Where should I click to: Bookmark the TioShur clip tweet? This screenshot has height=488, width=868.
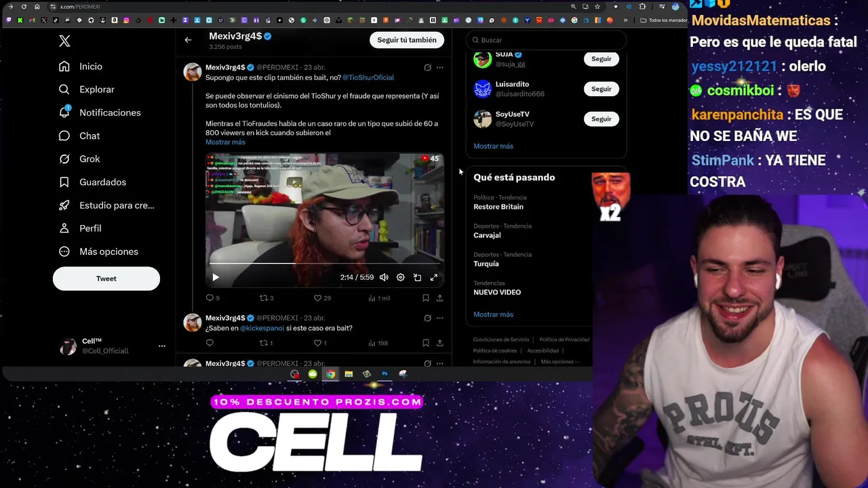click(x=425, y=298)
